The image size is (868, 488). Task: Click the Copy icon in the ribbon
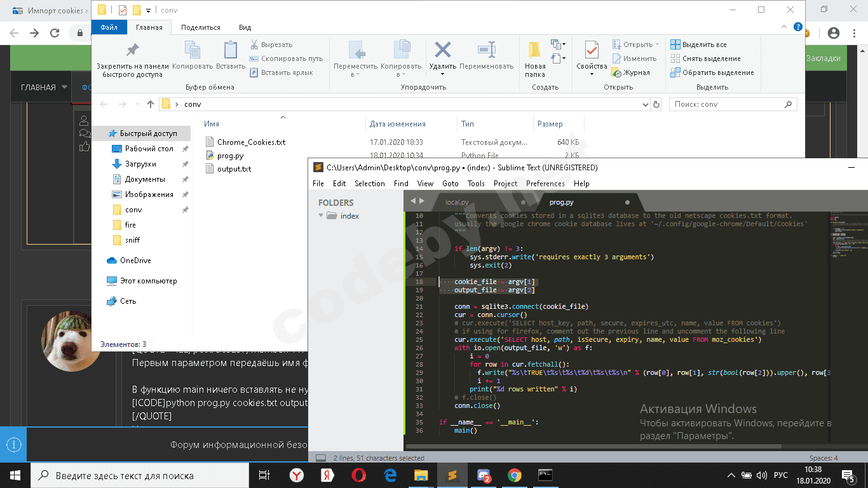pos(192,51)
